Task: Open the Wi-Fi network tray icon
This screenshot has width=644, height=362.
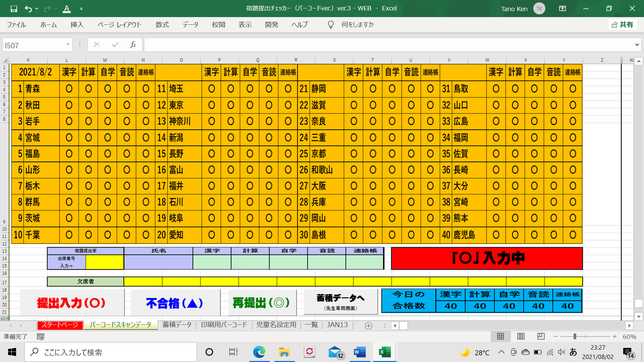Action: 550,352
